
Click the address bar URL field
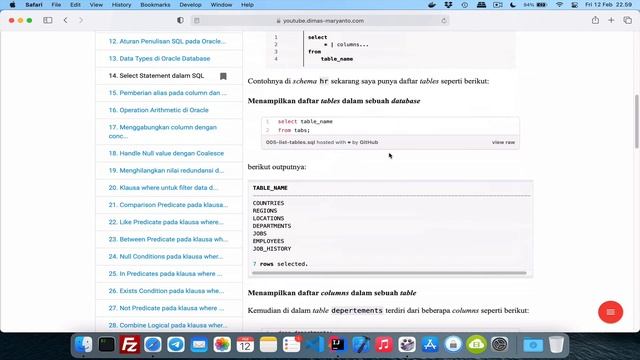coord(320,21)
